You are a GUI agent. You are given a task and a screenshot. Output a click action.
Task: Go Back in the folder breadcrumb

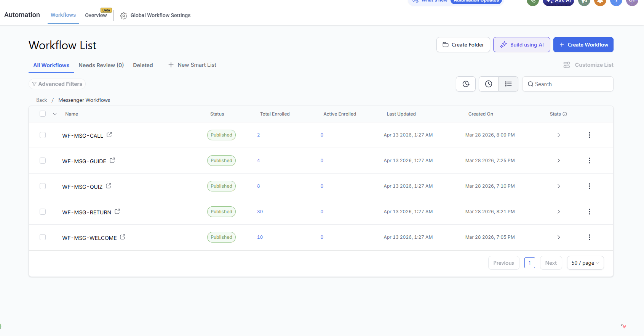[x=42, y=100]
